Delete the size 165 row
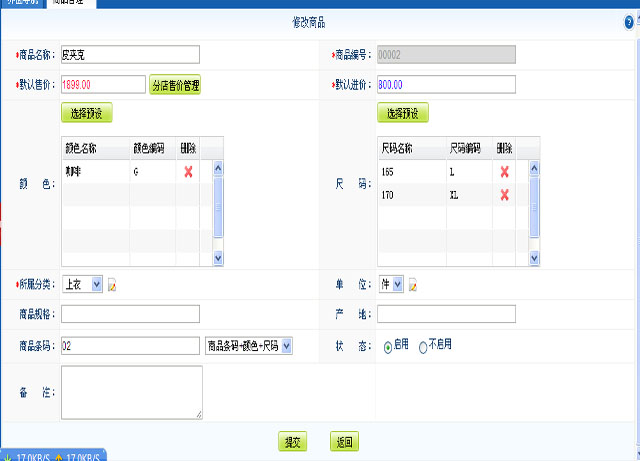Viewport: 640px width, 461px height. (x=504, y=172)
